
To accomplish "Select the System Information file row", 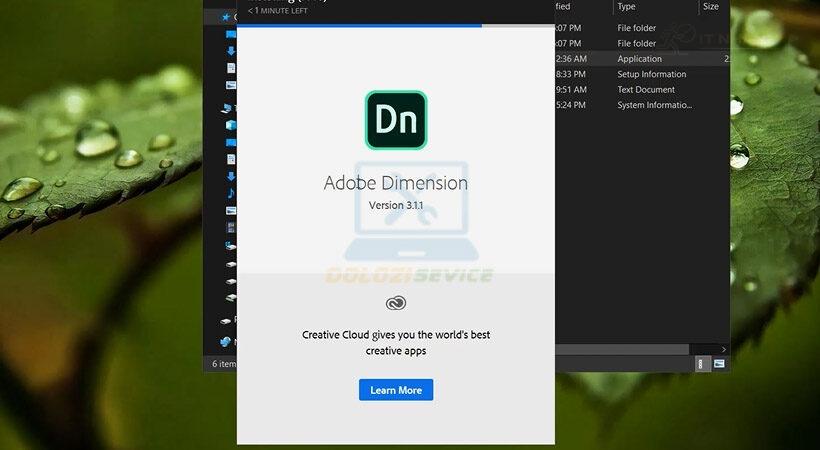I will (654, 105).
